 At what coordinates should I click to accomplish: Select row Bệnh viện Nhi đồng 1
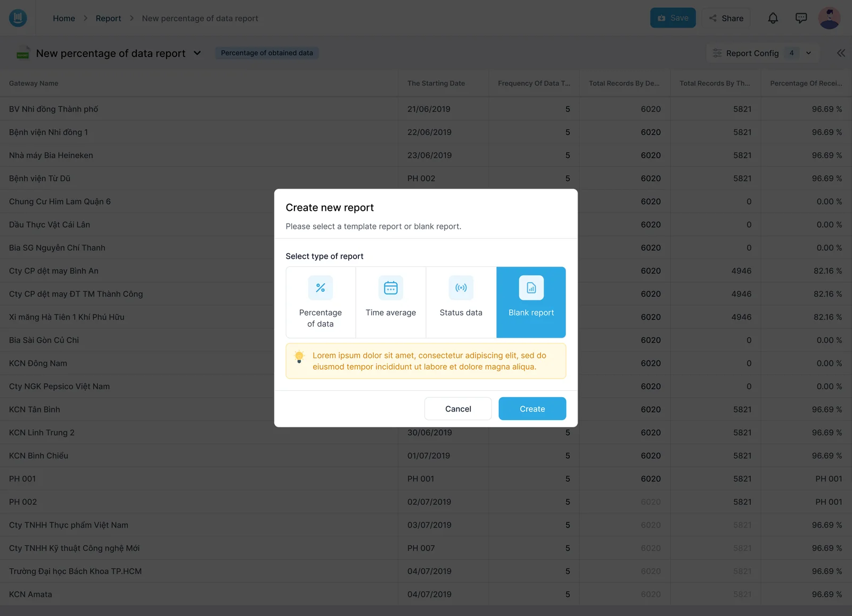pos(426,132)
